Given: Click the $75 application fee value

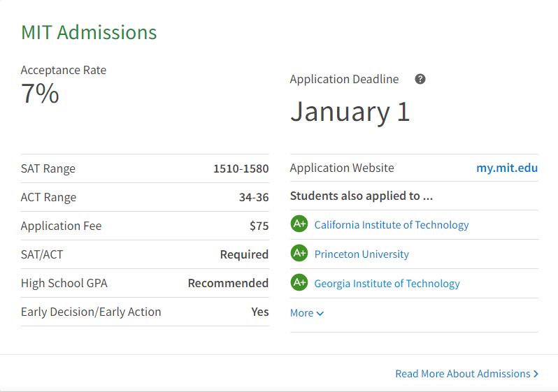Looking at the screenshot, I should pyautogui.click(x=259, y=226).
